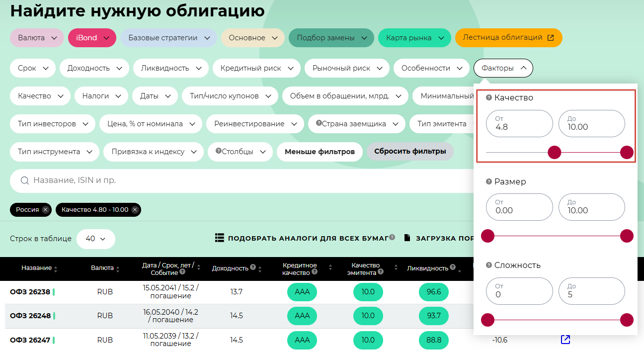This screenshot has height=351, width=644.
Task: Click help icon in Доходность column header
Action: click(253, 267)
